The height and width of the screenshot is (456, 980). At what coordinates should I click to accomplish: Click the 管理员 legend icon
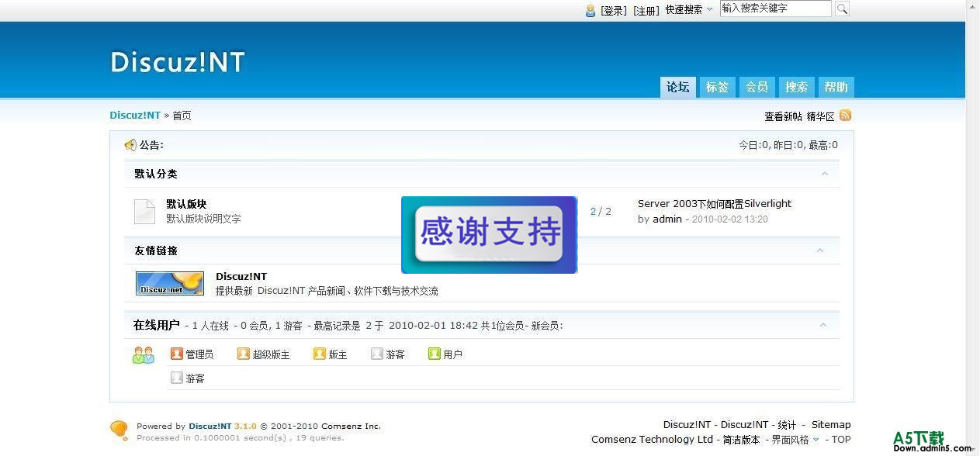point(176,354)
